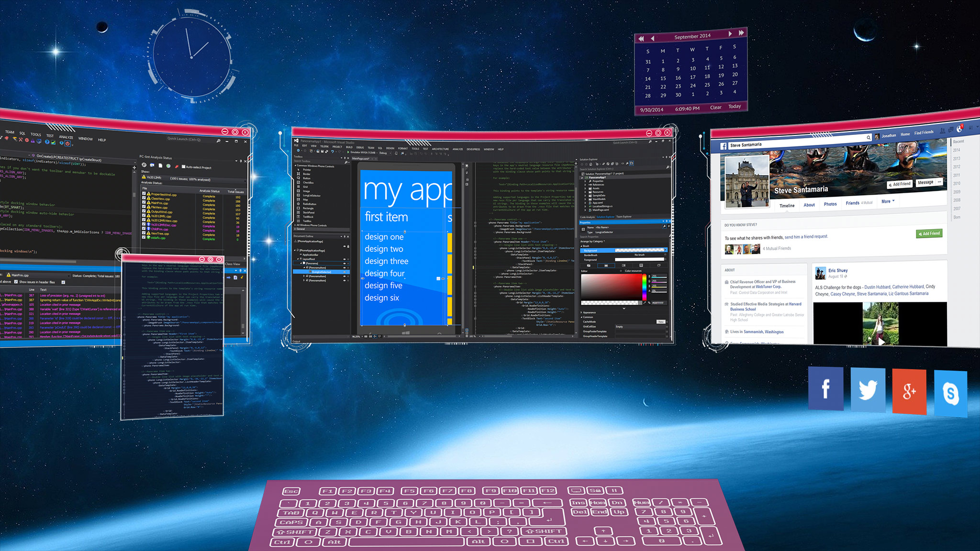The height and width of the screenshot is (551, 980).
Task: Click green Add Friend button
Action: point(929,233)
